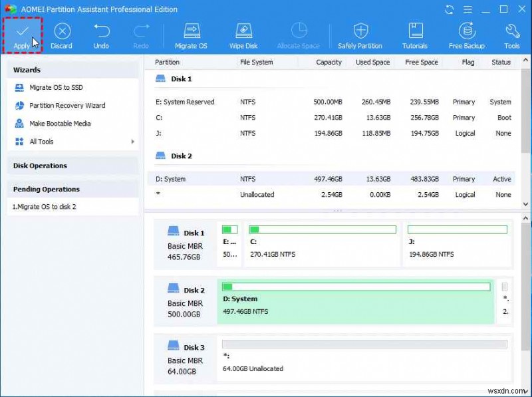Apply the pending operations
532x397 pixels.
(x=22, y=35)
